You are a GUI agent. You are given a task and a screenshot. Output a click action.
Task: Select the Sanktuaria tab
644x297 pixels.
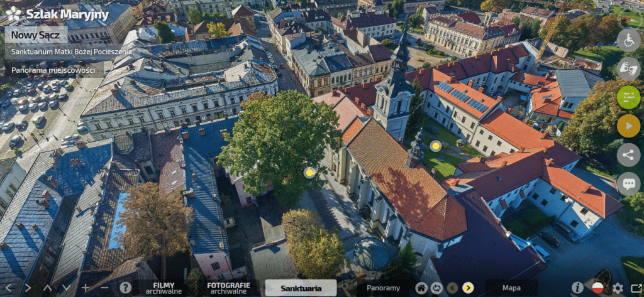301,288
